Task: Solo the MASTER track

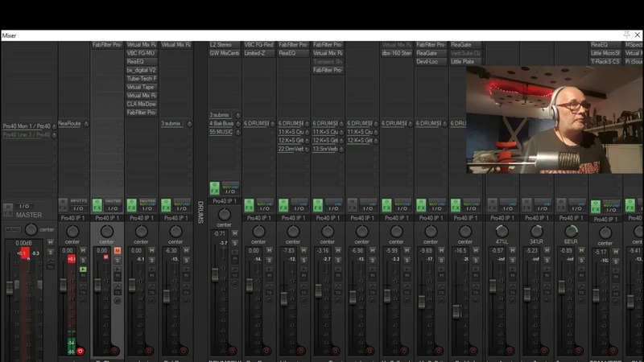Action: 51,252
